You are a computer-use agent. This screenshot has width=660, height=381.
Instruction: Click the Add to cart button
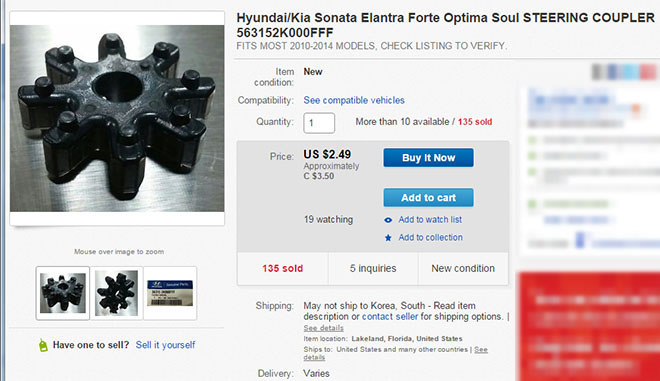pos(428,197)
